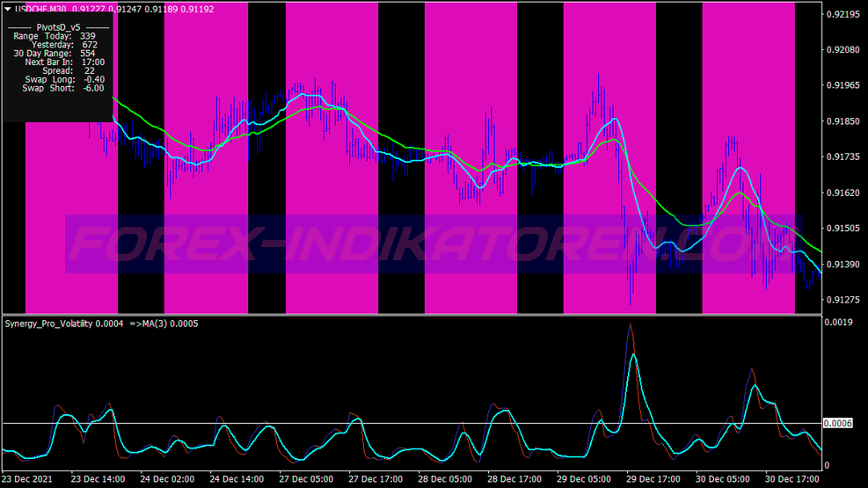Click the 'Swap Short: -6.00' line
Image resolution: width=868 pixels, height=488 pixels.
[63, 88]
